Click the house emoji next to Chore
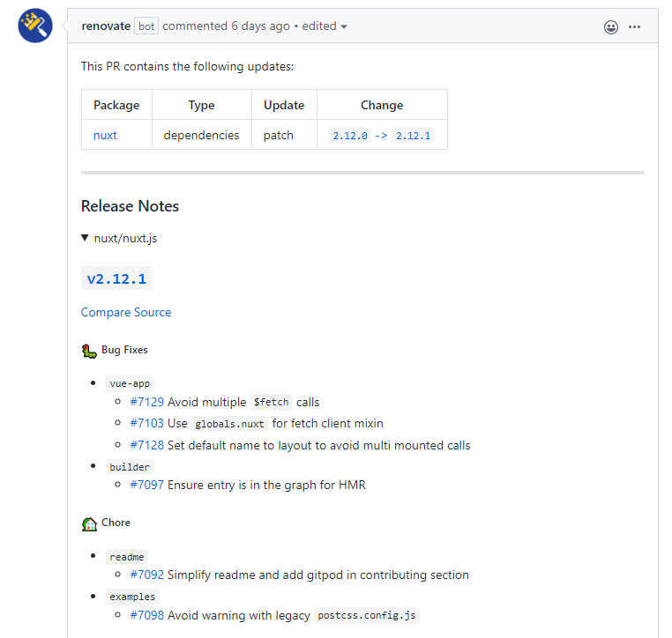The width and height of the screenshot is (672, 638). pos(89,523)
